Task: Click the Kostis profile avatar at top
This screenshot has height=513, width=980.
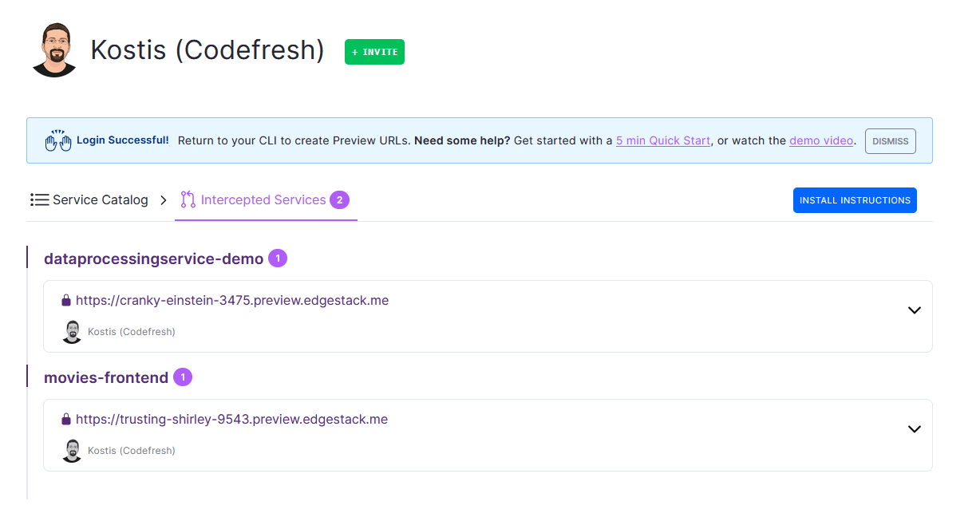Action: (54, 50)
